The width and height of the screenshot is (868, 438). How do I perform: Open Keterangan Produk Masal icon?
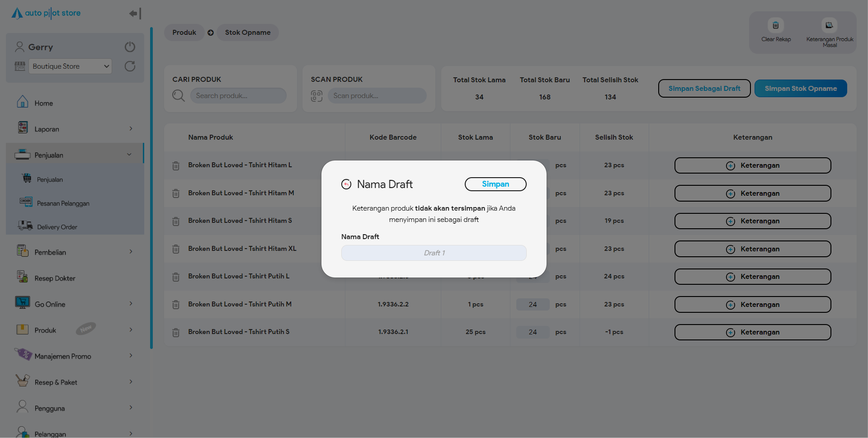(829, 26)
